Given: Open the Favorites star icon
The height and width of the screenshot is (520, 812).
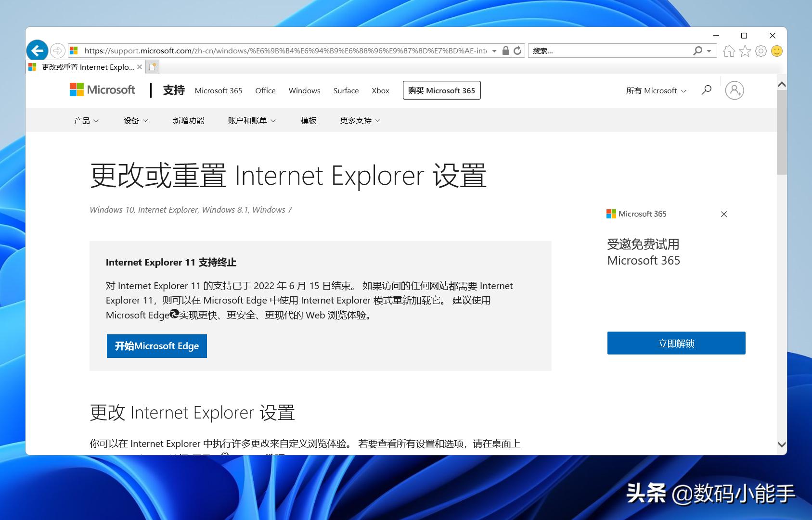Looking at the screenshot, I should (x=745, y=51).
